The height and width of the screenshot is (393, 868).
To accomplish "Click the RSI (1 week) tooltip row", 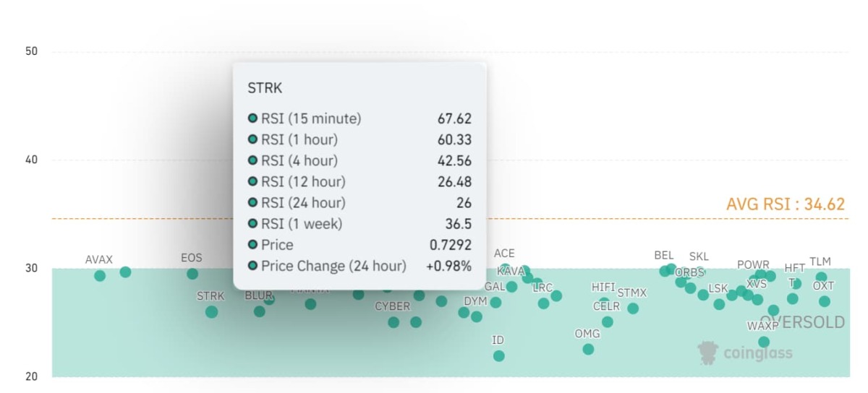I will point(359,224).
